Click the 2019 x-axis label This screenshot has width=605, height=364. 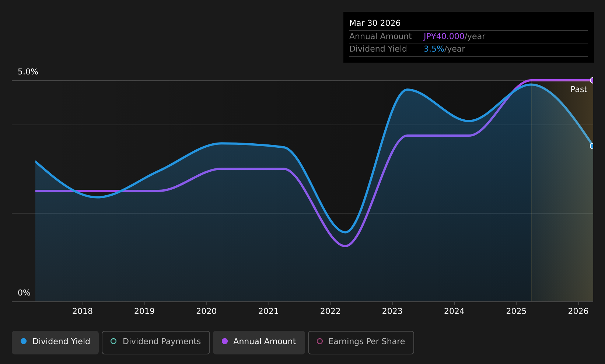click(144, 311)
